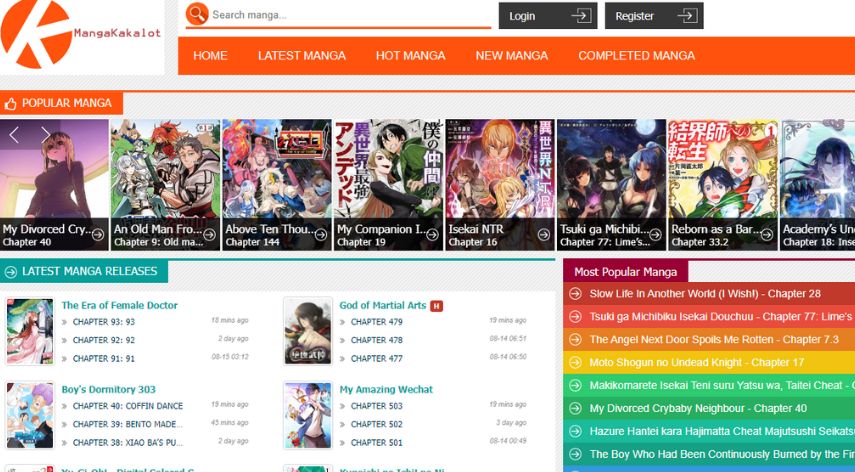Open CHAPTER 479 link

point(376,322)
